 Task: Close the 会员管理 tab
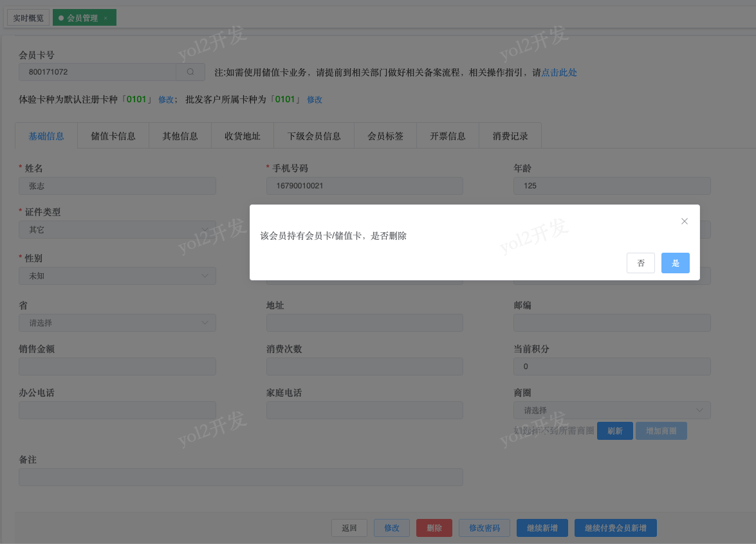point(106,18)
